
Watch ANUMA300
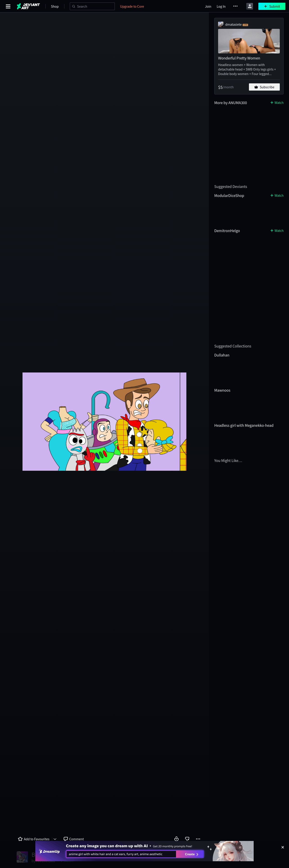pyautogui.click(x=277, y=103)
